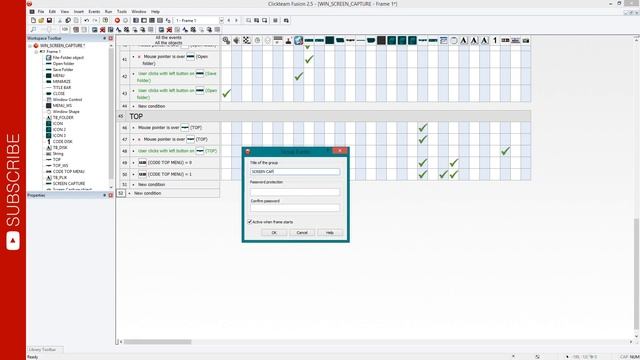The height and width of the screenshot is (360, 640).
Task: Click the previous frame arrow in toolbar
Action: coord(229,20)
